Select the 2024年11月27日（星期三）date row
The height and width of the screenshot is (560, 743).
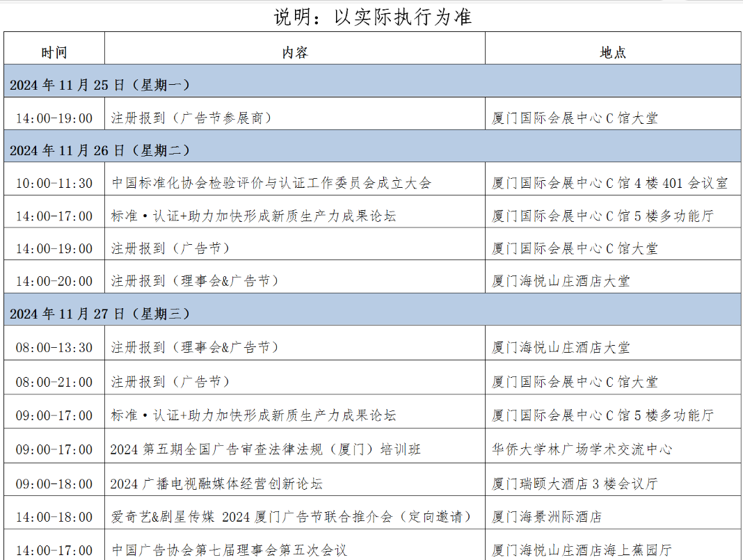[x=100, y=314]
